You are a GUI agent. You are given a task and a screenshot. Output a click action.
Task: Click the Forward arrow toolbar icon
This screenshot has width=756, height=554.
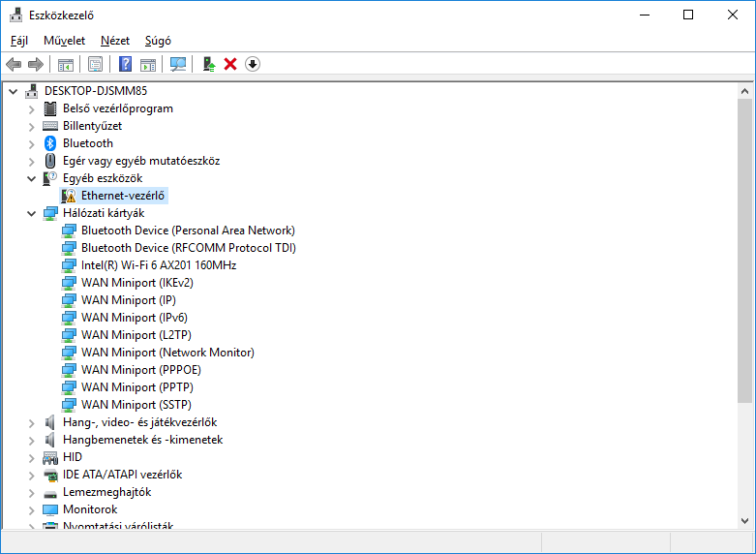point(36,64)
